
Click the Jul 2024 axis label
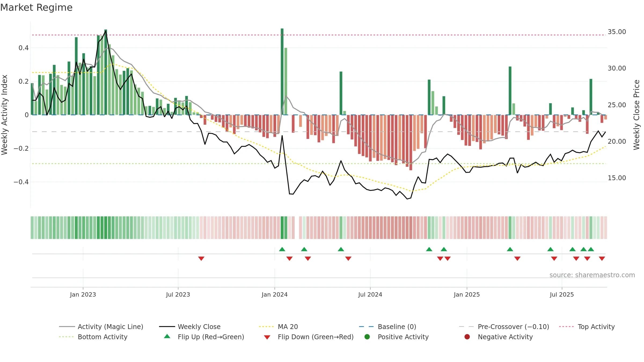point(370,294)
